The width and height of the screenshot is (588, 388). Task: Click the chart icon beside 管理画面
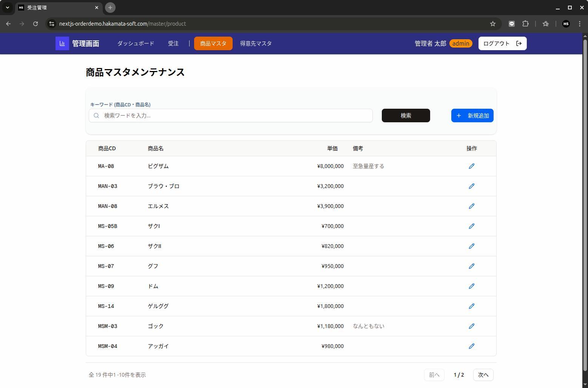(62, 43)
